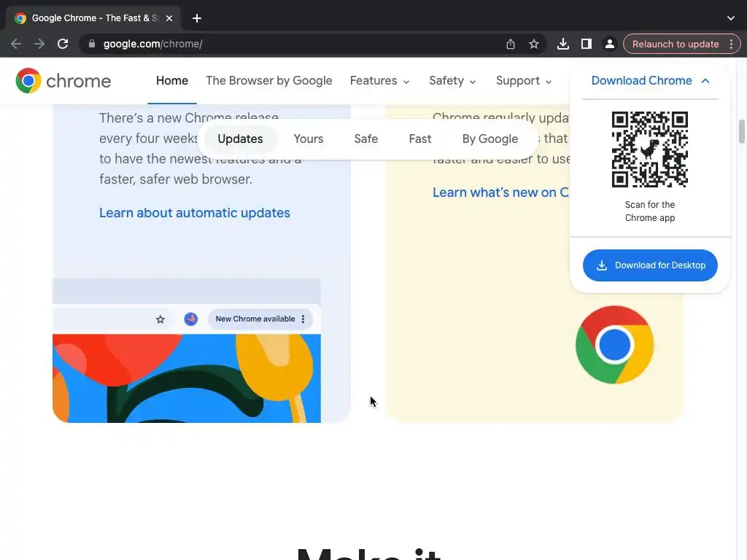This screenshot has width=747, height=560.
Task: Expand the Safety menu
Action: point(452,80)
